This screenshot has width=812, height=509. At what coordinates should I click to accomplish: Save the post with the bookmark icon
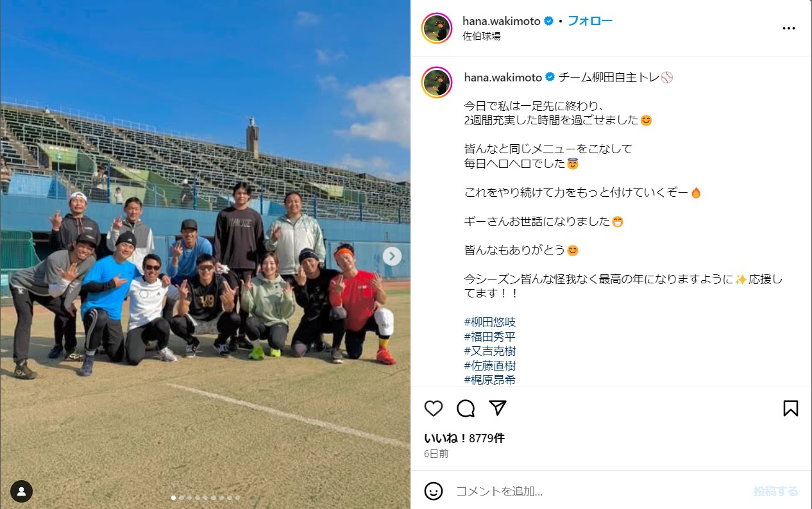(791, 408)
